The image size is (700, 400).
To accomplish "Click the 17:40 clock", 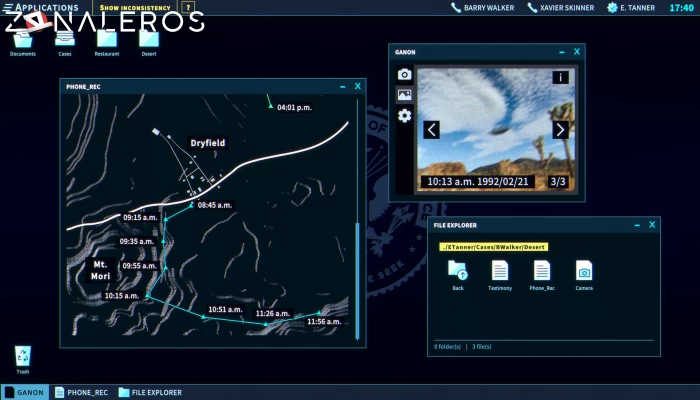I will point(682,8).
